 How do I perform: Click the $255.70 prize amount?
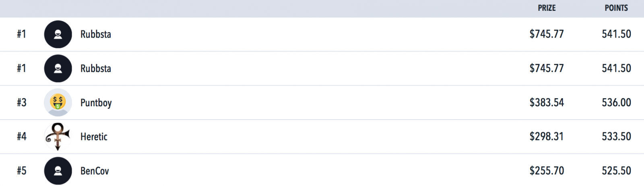tap(547, 171)
